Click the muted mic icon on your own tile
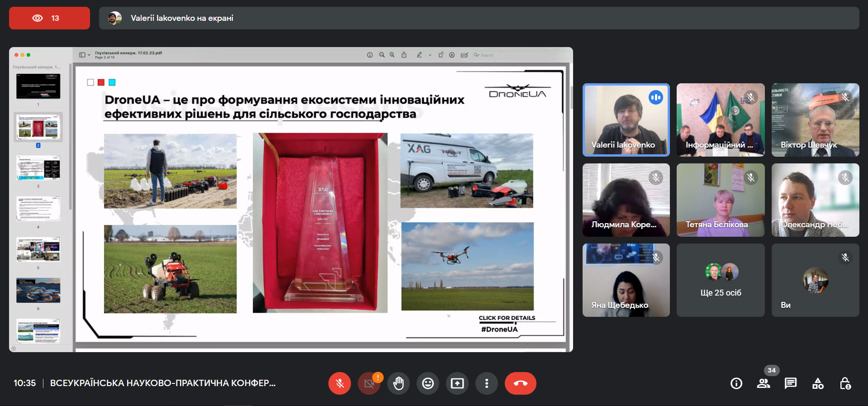 (x=845, y=258)
